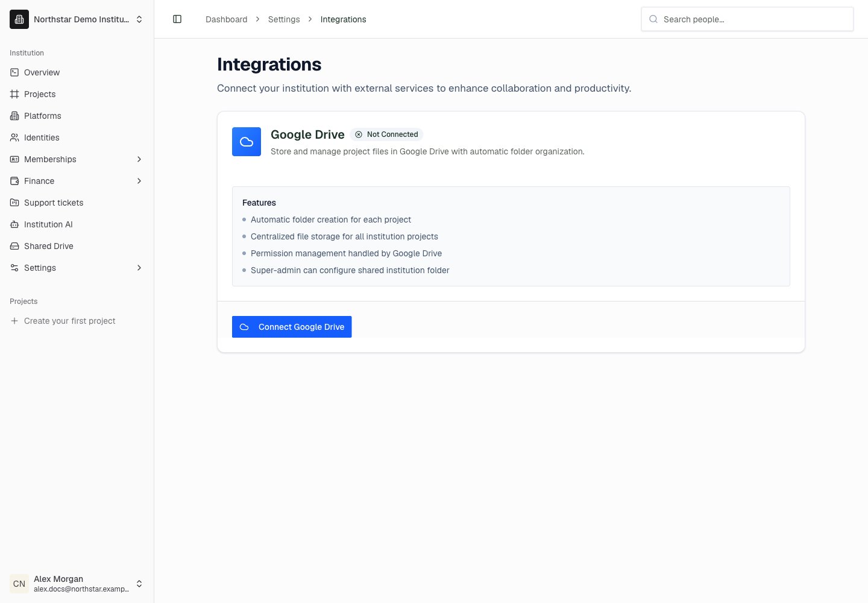Image resolution: width=868 pixels, height=603 pixels.
Task: Open the Memberships menu item
Action: [77, 159]
